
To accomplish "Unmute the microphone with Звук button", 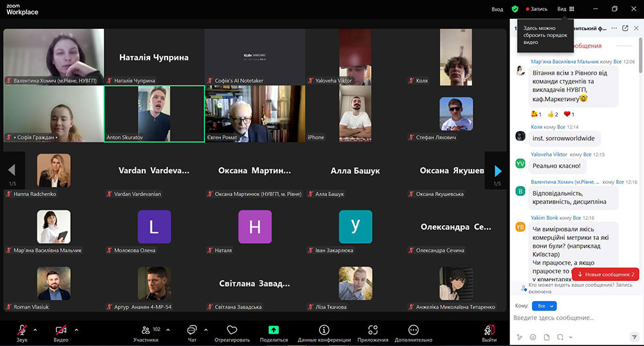I will [22, 333].
